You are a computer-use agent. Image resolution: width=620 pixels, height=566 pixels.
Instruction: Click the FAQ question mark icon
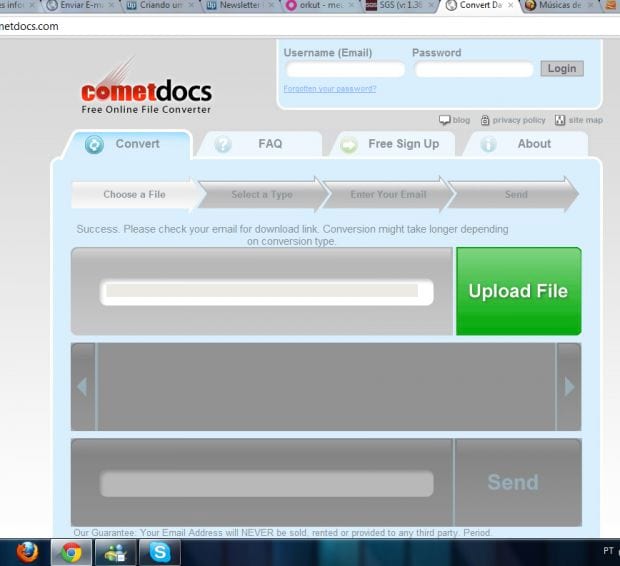pos(223,144)
